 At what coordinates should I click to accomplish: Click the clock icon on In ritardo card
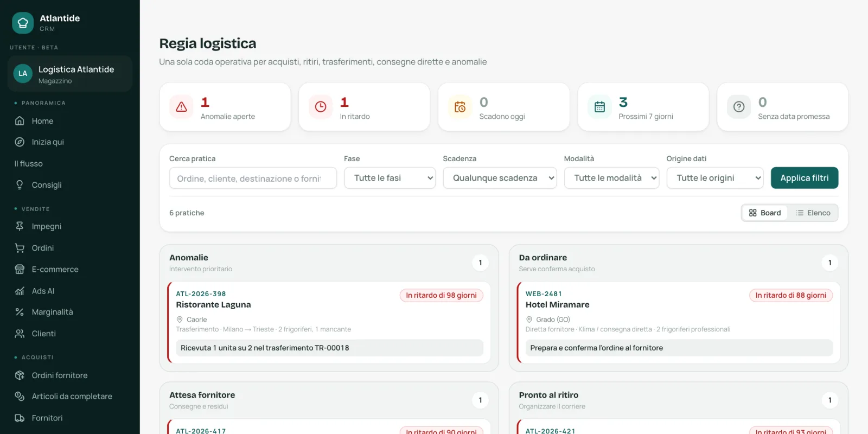click(x=321, y=107)
